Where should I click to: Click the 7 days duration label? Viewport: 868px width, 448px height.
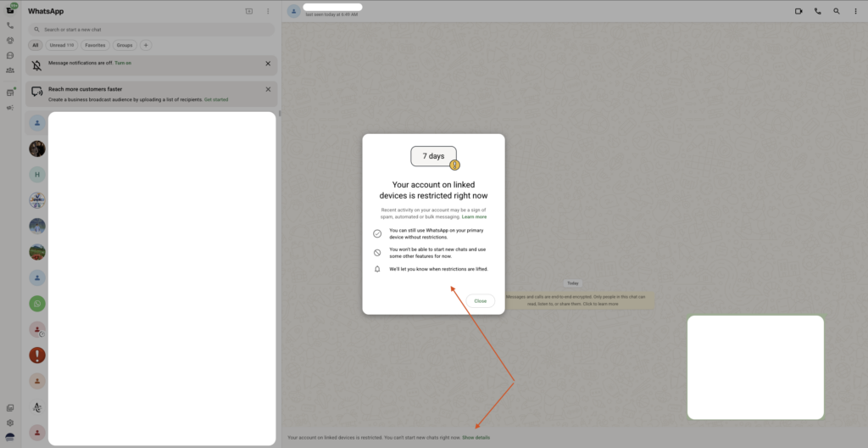[433, 156]
